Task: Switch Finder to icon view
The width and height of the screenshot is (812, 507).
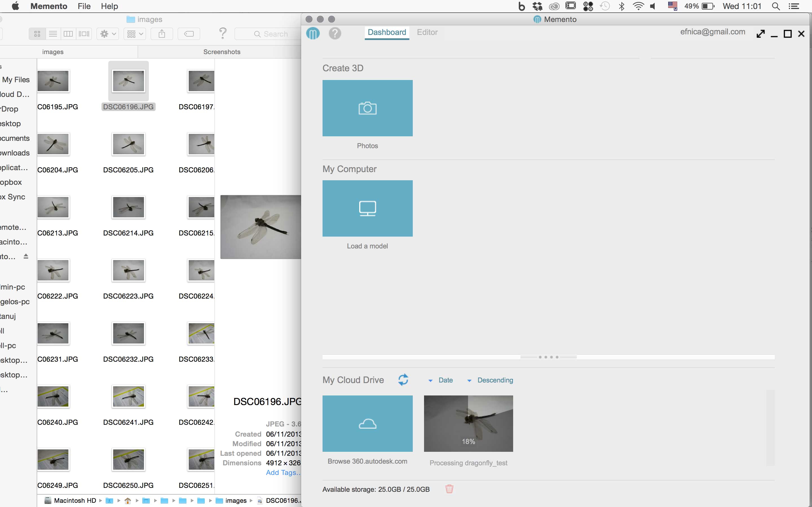Action: (x=37, y=34)
